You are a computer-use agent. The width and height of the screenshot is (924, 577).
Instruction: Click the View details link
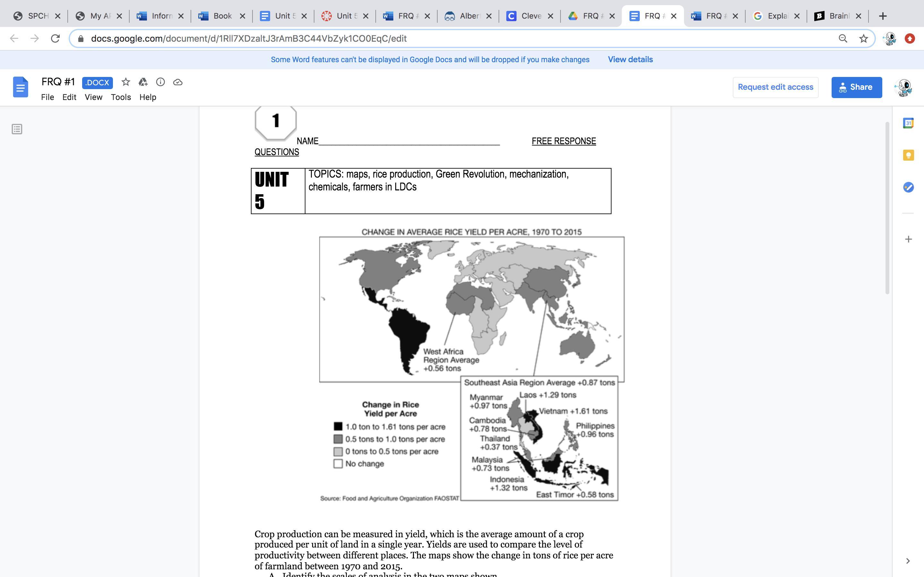pyautogui.click(x=630, y=60)
